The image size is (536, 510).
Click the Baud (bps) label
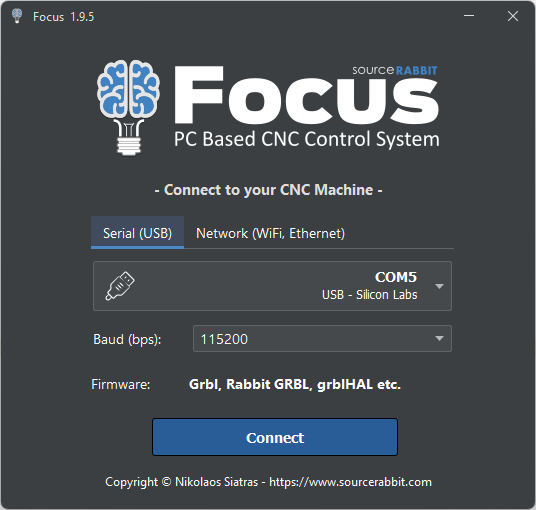point(127,339)
